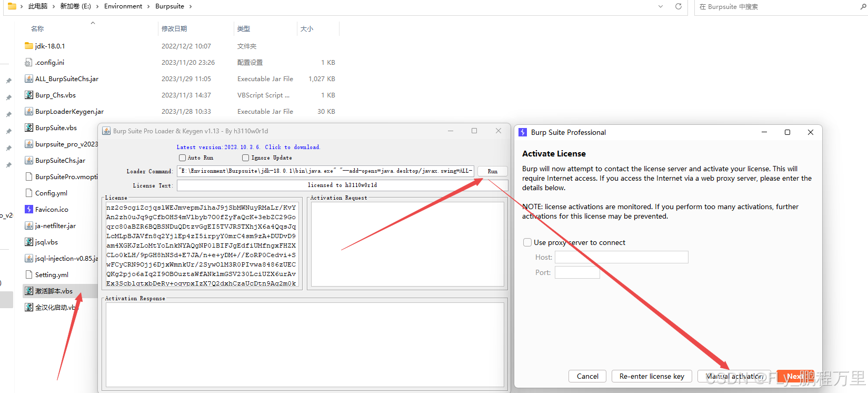The height and width of the screenshot is (393, 868).
Task: Select the jdk-18.0.1 folder icon
Action: tap(29, 46)
